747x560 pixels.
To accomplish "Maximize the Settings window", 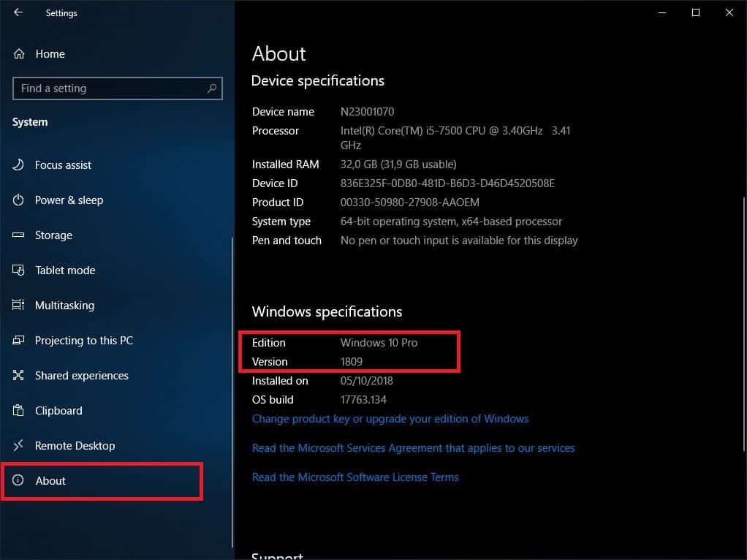I will [696, 13].
